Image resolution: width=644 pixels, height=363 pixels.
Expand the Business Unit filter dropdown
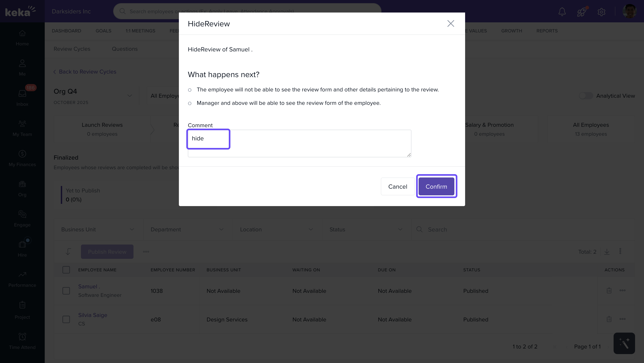pyautogui.click(x=98, y=229)
